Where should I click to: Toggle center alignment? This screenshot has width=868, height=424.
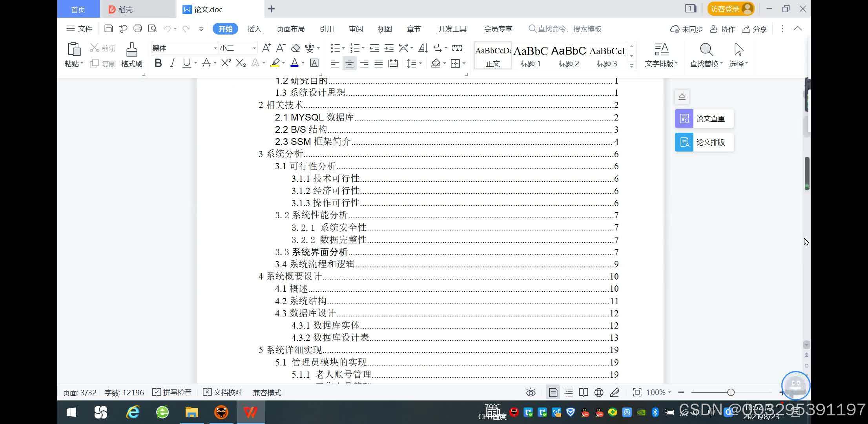tap(349, 63)
